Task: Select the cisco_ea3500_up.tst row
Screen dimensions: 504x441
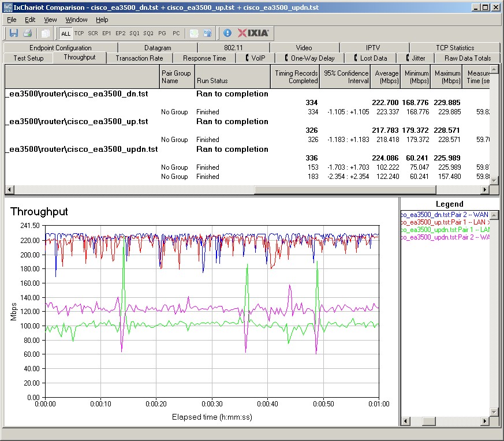Action: (x=247, y=121)
